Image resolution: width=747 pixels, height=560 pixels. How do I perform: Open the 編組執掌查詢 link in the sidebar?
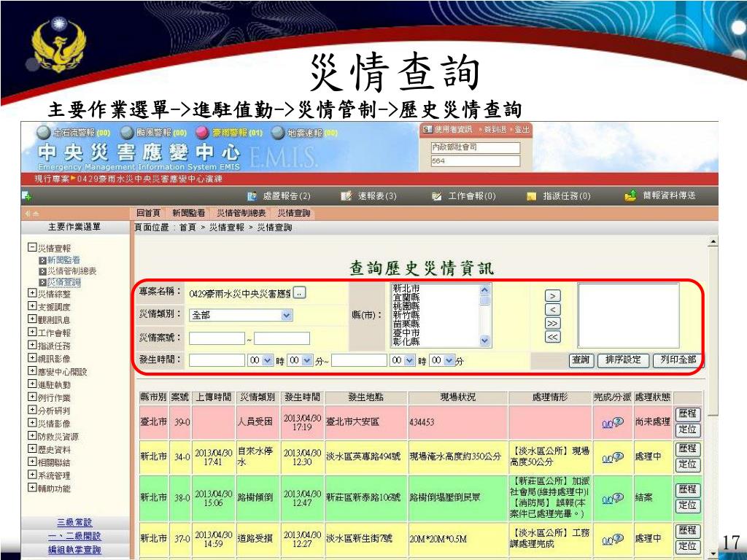(x=74, y=550)
